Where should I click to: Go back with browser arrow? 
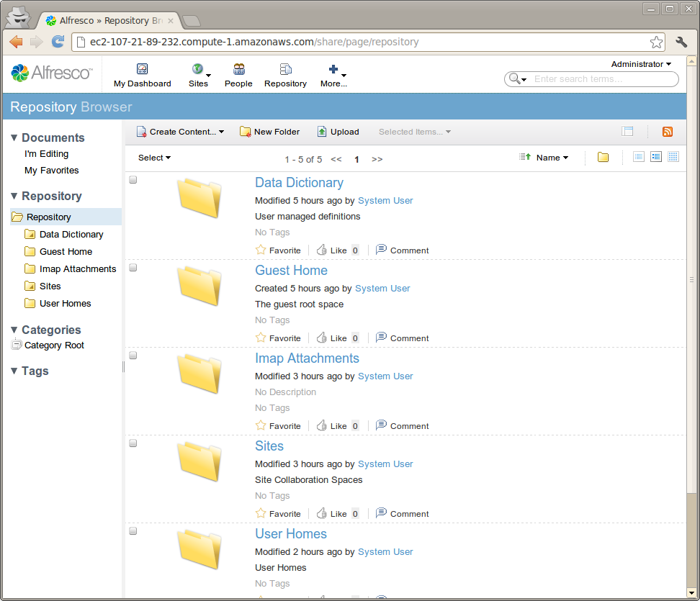point(16,42)
